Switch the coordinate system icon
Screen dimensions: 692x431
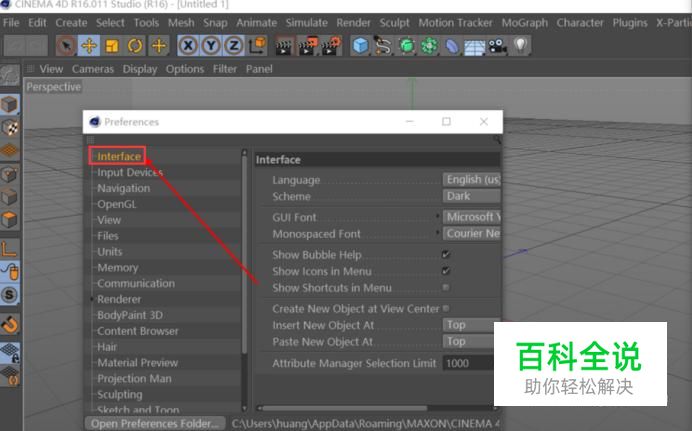257,45
